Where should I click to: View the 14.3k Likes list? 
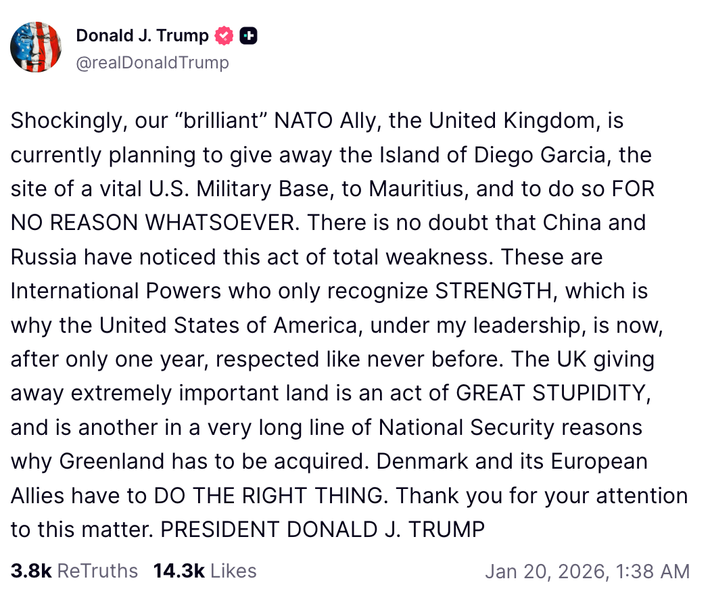205,571
